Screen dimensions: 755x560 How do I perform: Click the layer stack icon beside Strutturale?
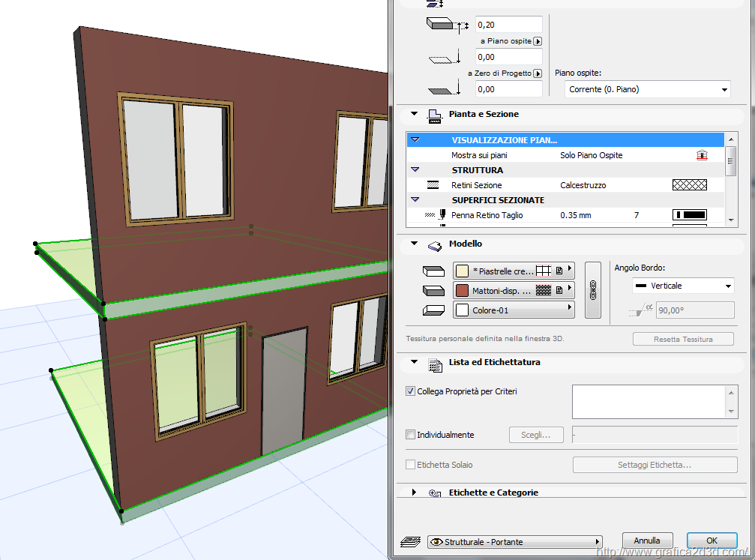[412, 541]
